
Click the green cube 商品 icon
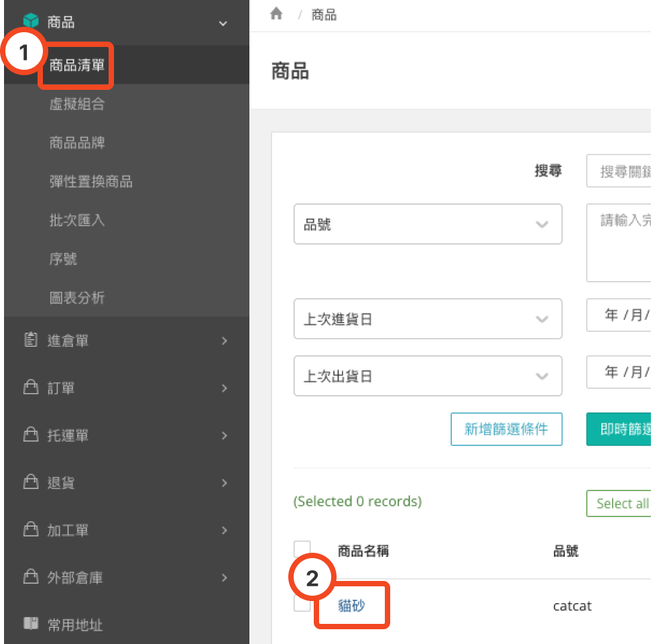(31, 22)
